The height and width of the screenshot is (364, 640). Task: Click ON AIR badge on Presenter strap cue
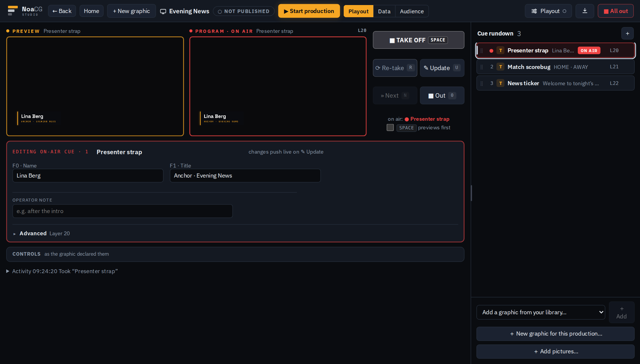589,51
